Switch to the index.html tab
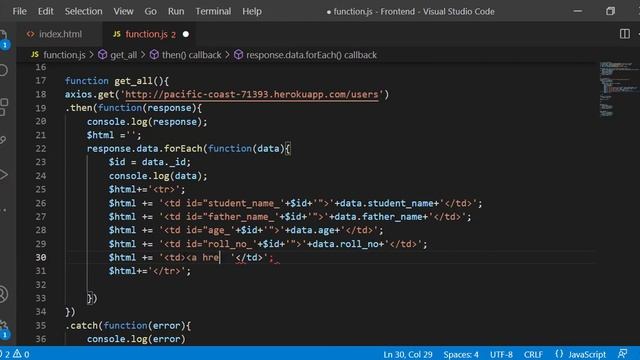This screenshot has width=640, height=360. click(60, 34)
